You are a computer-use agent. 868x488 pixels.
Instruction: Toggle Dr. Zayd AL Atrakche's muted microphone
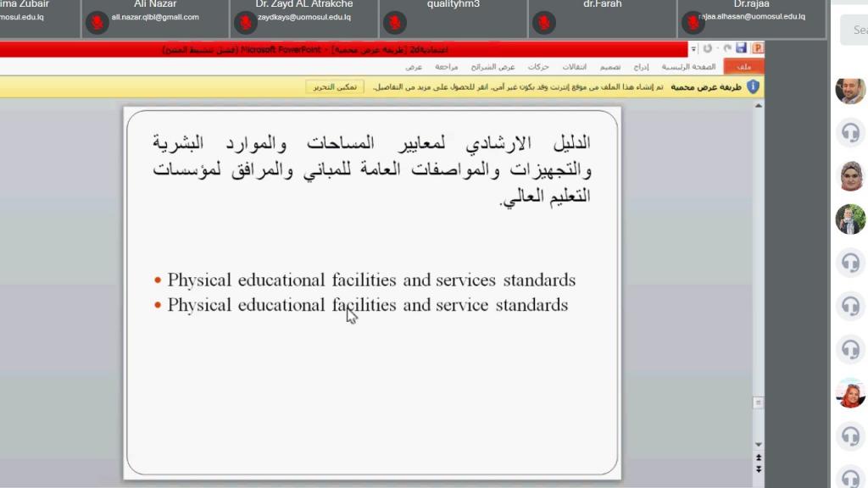[x=246, y=22]
